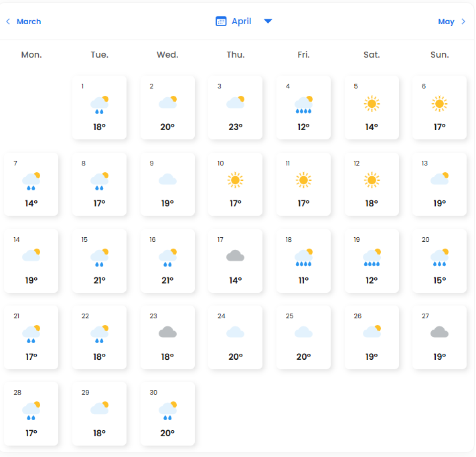Select April 18 card showing 11°

[x=303, y=261]
